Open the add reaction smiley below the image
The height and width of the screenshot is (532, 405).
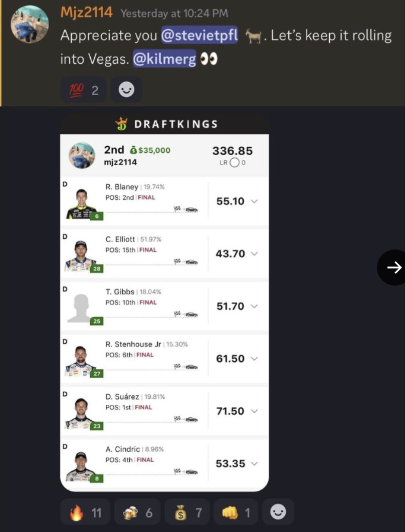tap(278, 512)
